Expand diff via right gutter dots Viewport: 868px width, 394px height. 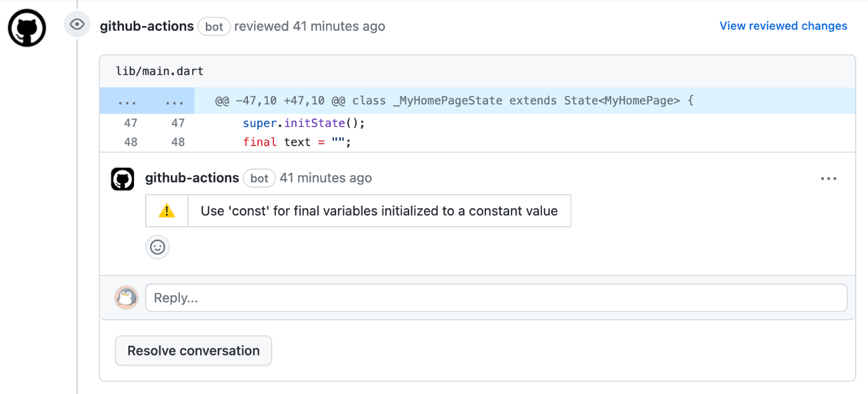pos(175,101)
